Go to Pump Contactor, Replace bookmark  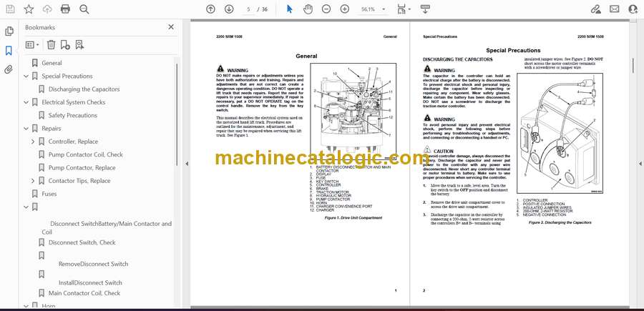(82, 168)
